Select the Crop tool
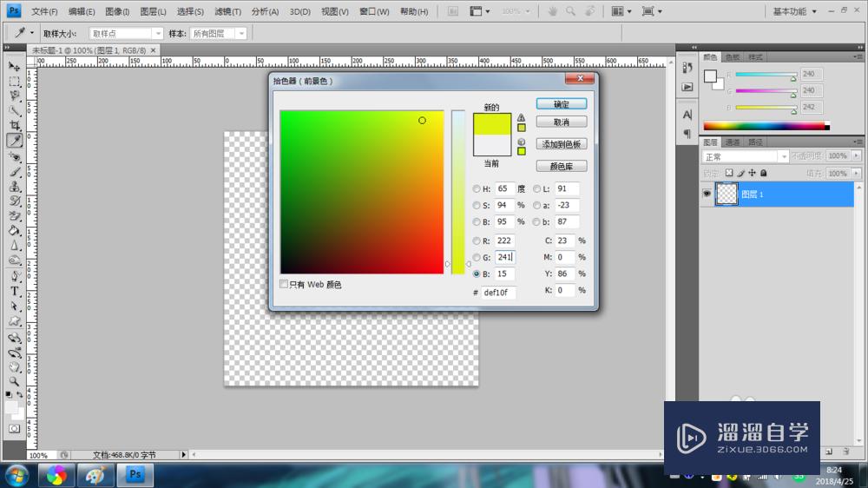Viewport: 868px width, 488px height. click(x=15, y=126)
